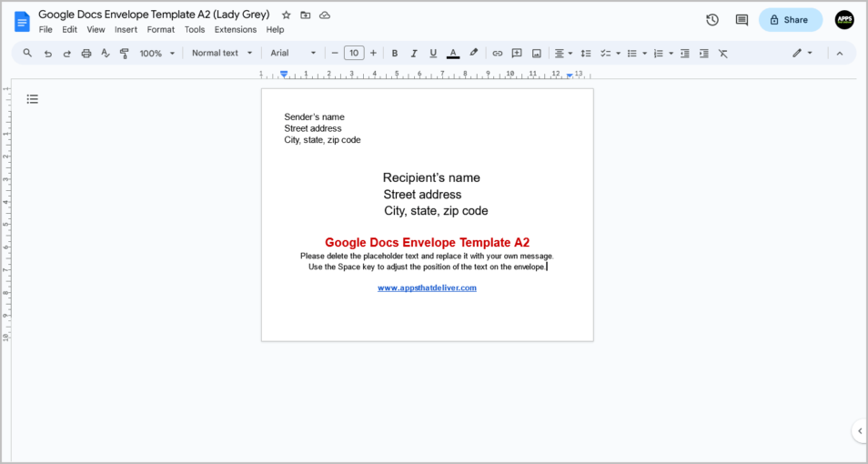Screen dimensions: 868x464
Task: Hide the menus with collapse chevron
Action: click(839, 54)
